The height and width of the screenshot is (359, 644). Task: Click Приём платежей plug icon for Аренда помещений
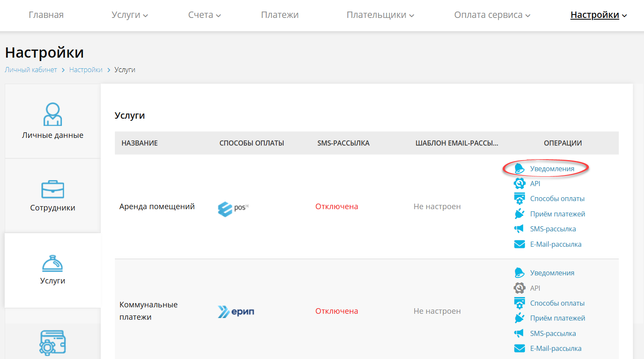click(519, 214)
